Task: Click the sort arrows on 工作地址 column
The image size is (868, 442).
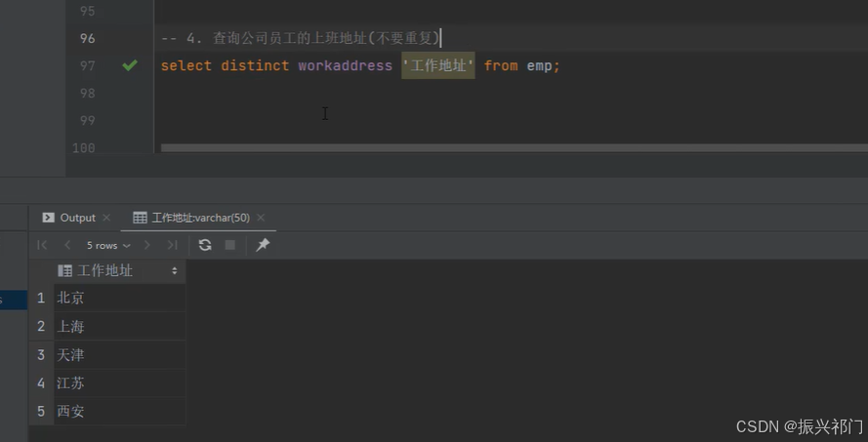Action: pos(175,271)
